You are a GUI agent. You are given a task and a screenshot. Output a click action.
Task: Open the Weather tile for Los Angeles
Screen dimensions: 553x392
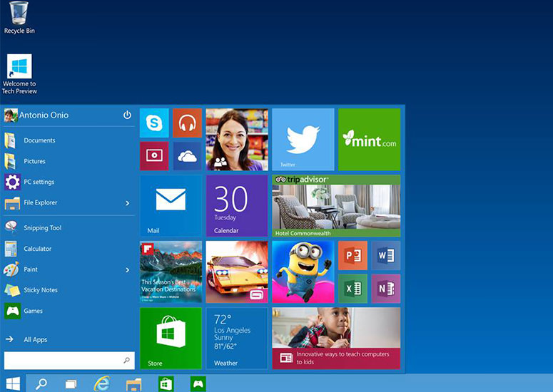tap(237, 338)
